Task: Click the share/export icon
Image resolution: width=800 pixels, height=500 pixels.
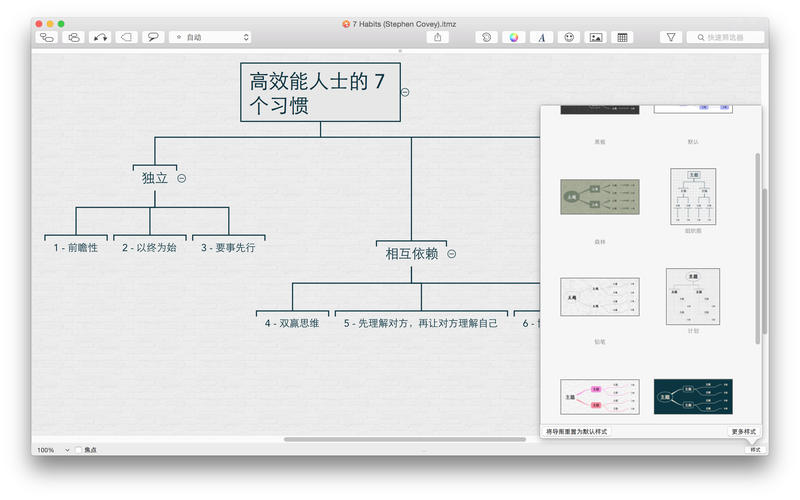Action: tap(438, 37)
